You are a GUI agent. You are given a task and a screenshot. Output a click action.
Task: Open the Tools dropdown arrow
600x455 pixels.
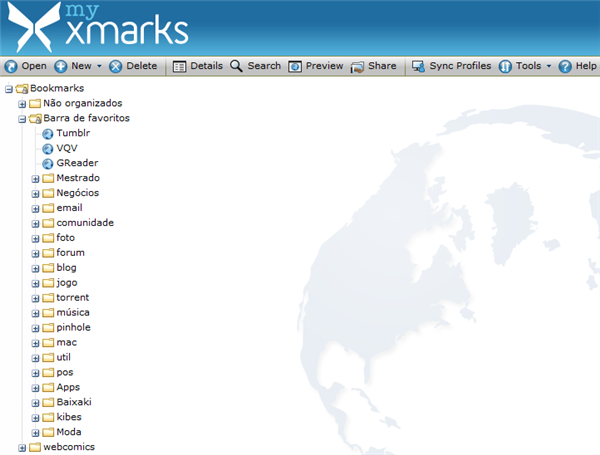(549, 66)
